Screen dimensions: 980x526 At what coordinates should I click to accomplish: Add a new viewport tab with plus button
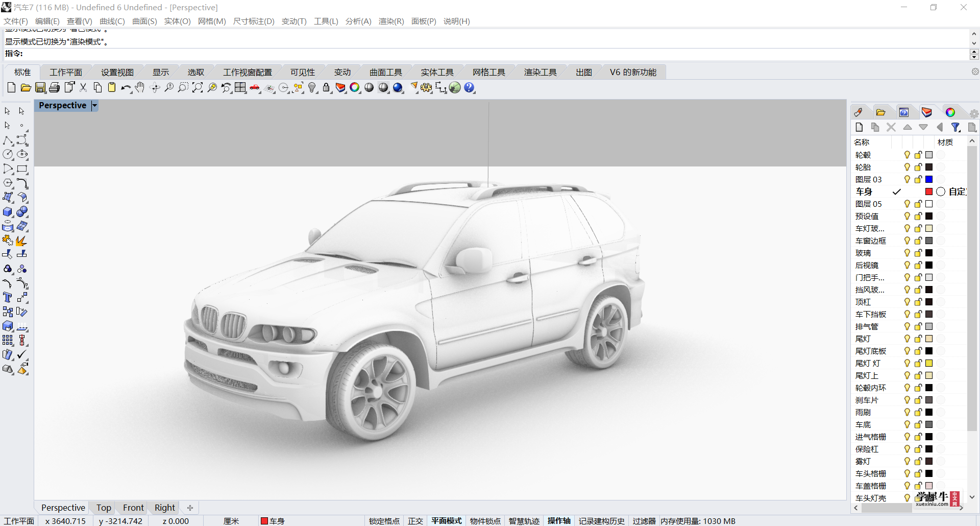(190, 508)
